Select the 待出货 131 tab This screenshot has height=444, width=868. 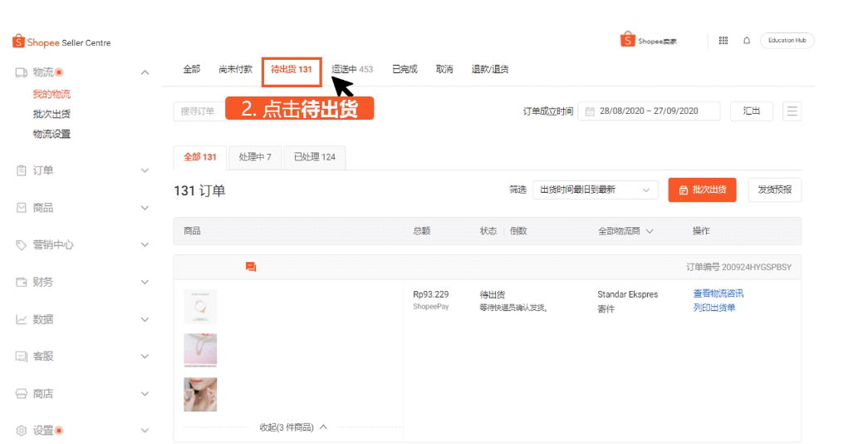(x=292, y=70)
